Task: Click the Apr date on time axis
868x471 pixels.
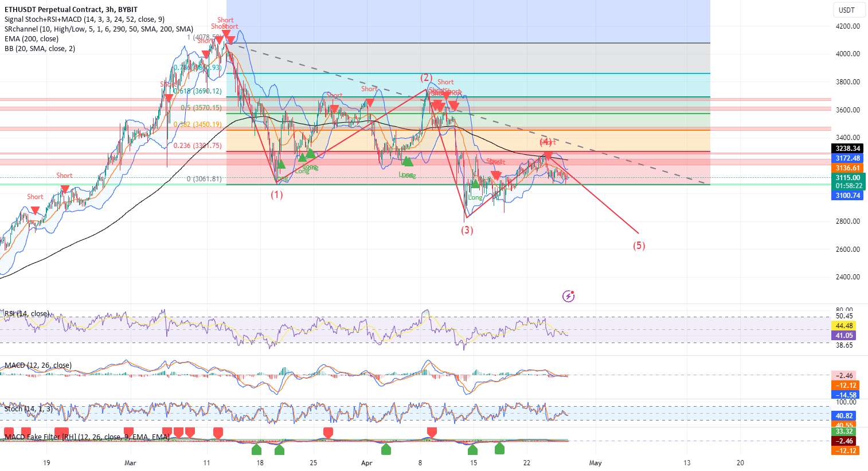Action: [x=367, y=463]
